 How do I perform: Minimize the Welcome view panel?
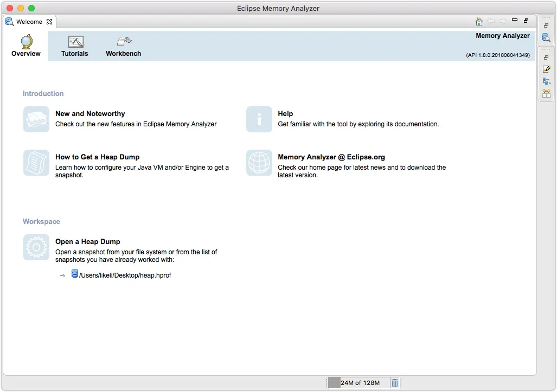click(x=514, y=20)
